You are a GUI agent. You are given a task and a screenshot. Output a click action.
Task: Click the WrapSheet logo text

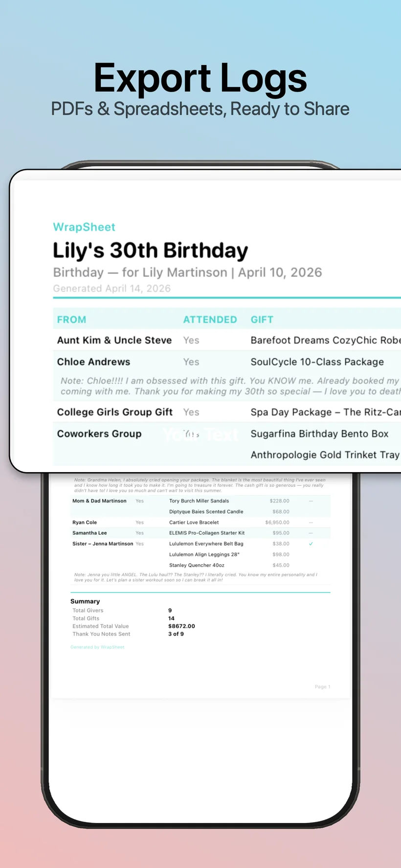point(84,227)
